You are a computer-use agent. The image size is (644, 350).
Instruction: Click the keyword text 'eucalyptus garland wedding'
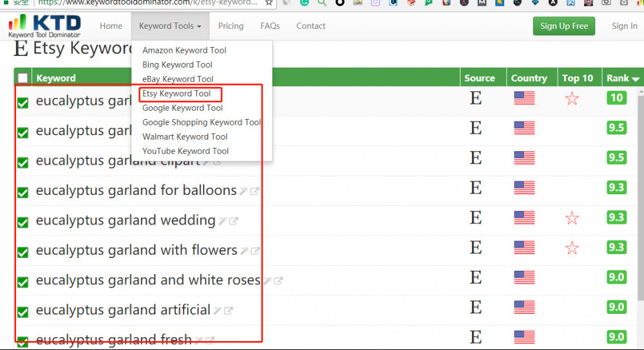pyautogui.click(x=126, y=220)
